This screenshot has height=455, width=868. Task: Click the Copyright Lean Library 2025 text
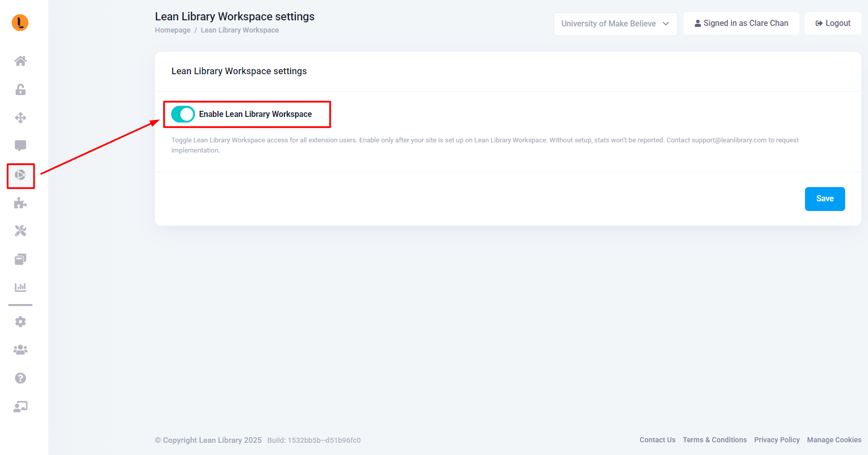(208, 440)
